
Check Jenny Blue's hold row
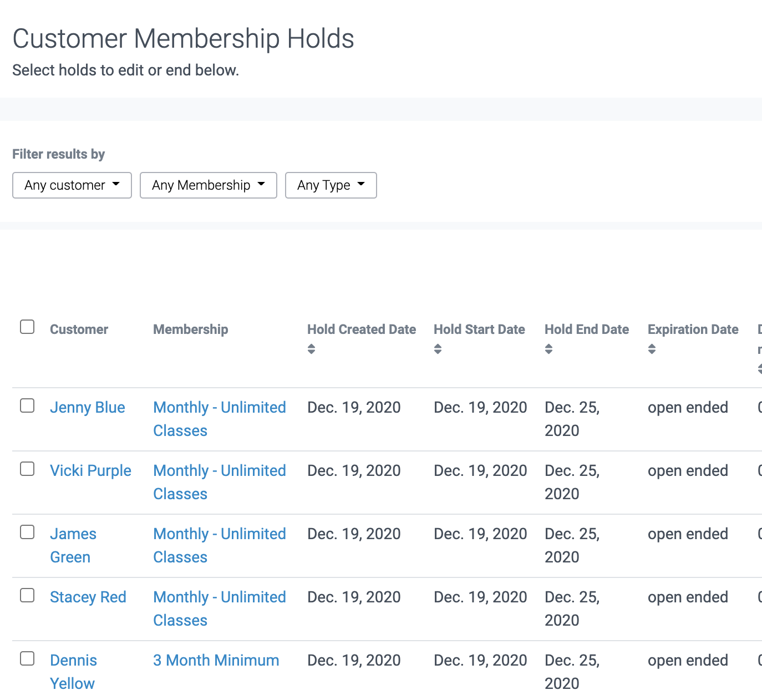click(x=27, y=405)
